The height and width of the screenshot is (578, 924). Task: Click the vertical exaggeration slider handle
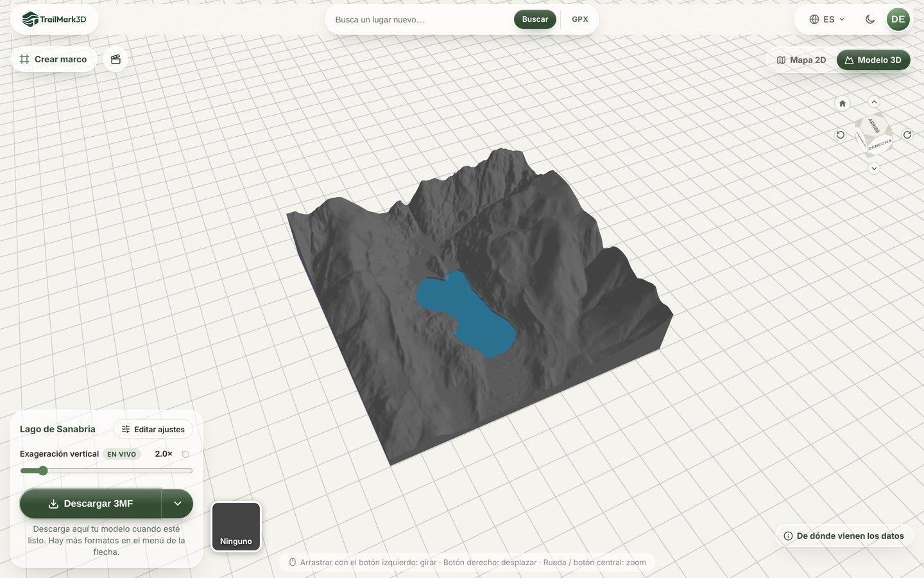pyautogui.click(x=43, y=471)
